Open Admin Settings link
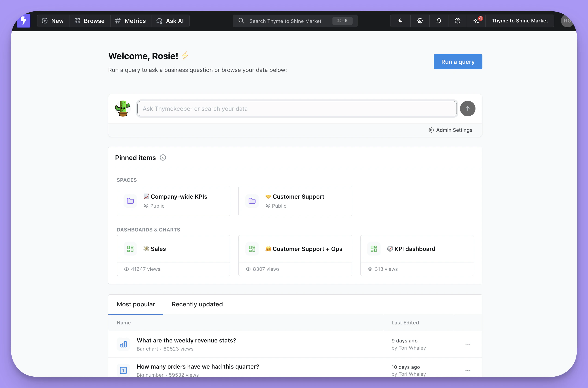The image size is (588, 388). (x=450, y=130)
